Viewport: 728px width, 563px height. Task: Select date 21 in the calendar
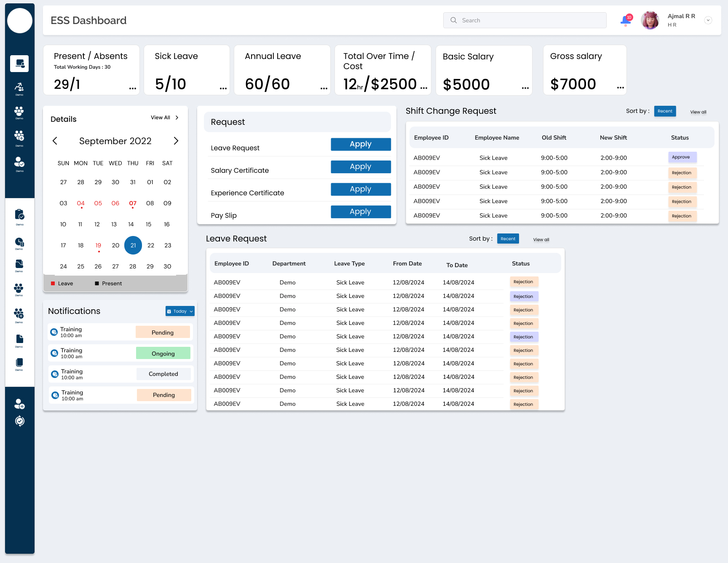[x=133, y=245]
